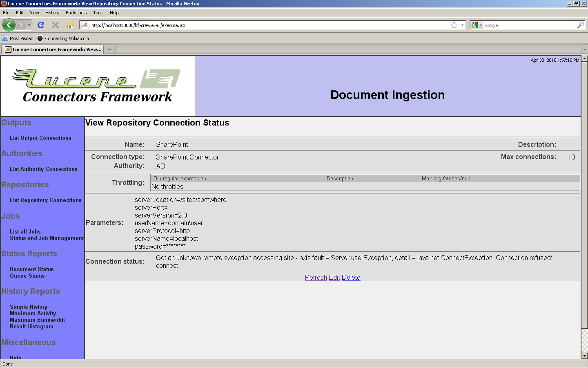Open List Repository Connections in sidebar
This screenshot has height=368, width=588.
45,200
